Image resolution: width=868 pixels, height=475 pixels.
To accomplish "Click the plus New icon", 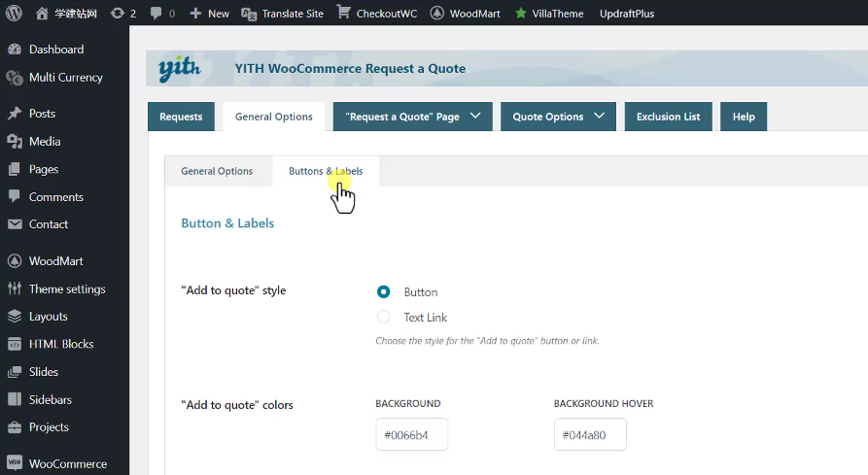I will pyautogui.click(x=194, y=14).
